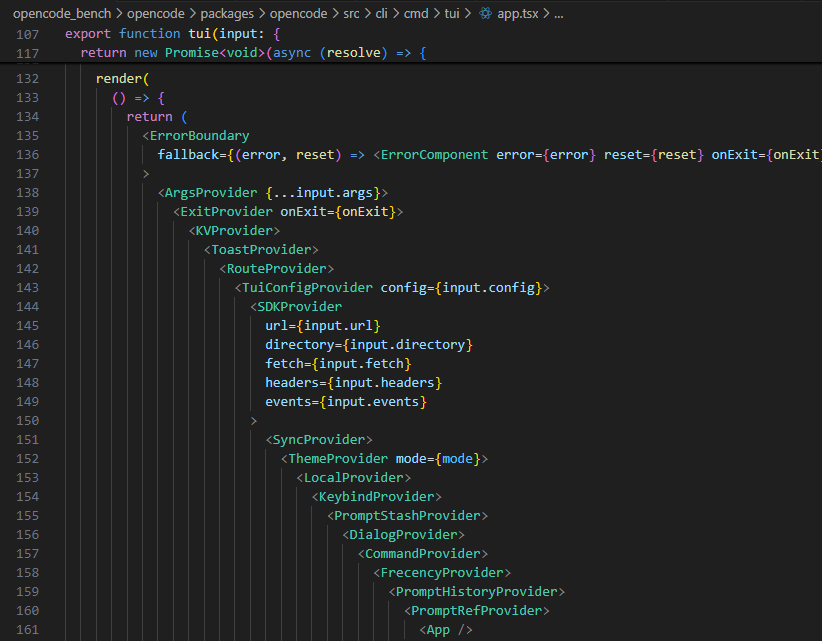822x641 pixels.
Task: Open the opencode_bench breadcrumb
Action: pyautogui.click(x=62, y=14)
